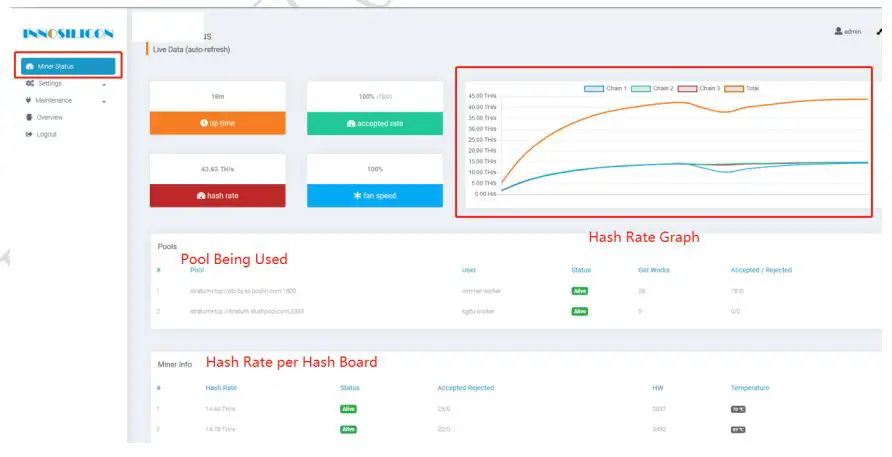Click the Status header in Miner Info table

[350, 388]
